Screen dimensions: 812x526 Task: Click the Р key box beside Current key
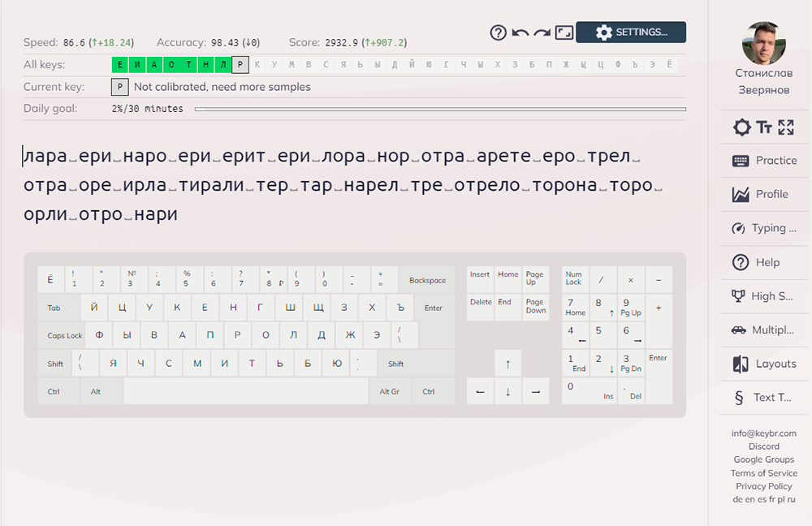(120, 87)
